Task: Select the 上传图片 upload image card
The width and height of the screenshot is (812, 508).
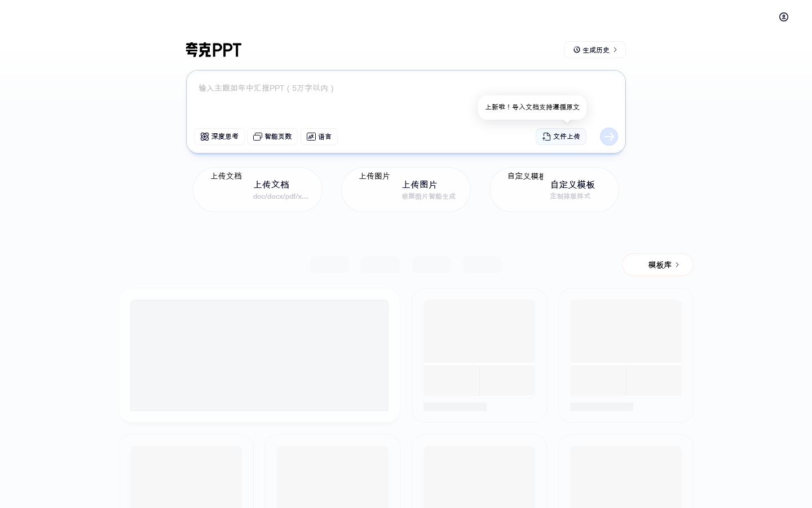Action: click(x=406, y=190)
